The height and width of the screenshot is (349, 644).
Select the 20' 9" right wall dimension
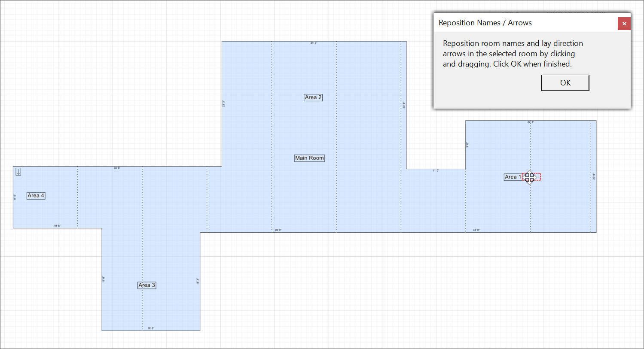coord(594,176)
